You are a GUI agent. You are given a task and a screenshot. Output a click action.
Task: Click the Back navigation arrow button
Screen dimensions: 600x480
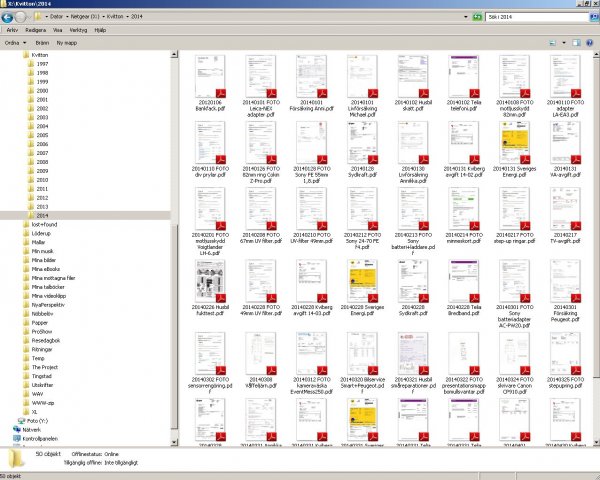9,18
